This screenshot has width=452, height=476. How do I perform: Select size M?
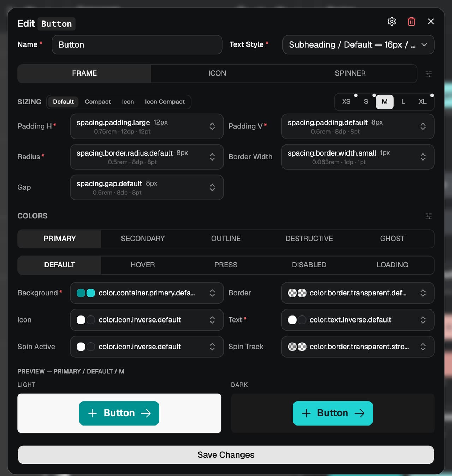click(385, 102)
